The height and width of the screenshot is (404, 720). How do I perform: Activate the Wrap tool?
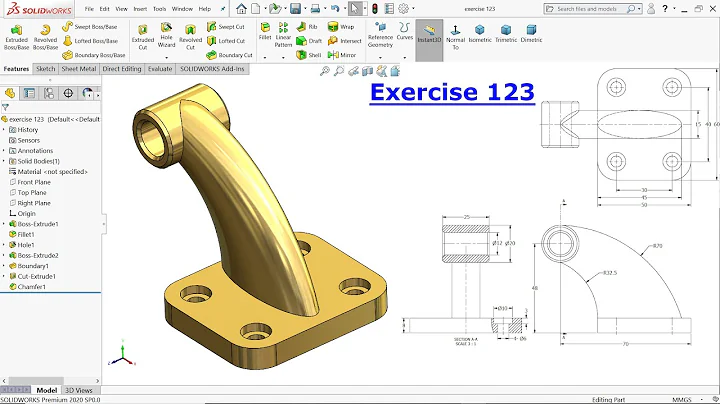341,27
